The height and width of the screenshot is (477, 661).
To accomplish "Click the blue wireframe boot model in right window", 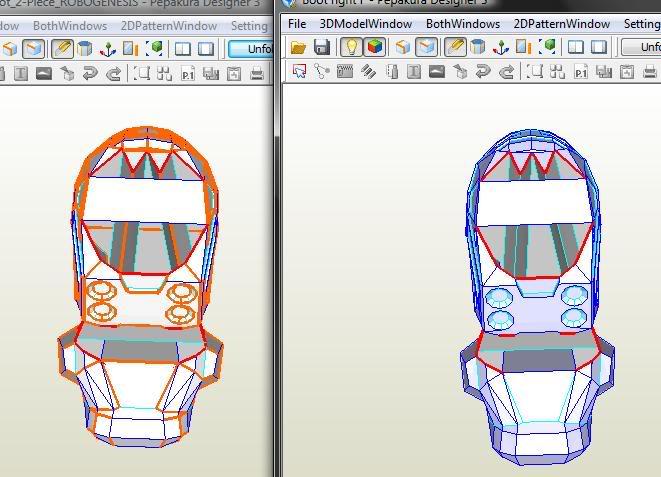I will pos(536,297).
